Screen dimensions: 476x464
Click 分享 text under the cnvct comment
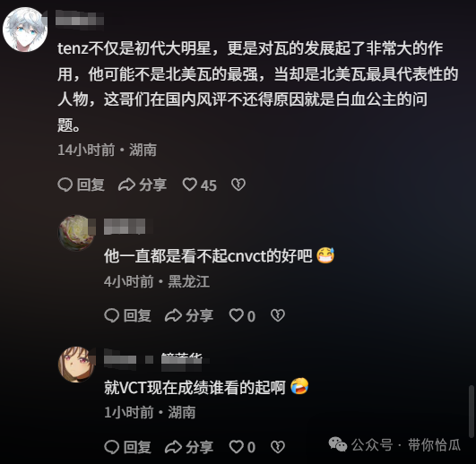pos(199,315)
